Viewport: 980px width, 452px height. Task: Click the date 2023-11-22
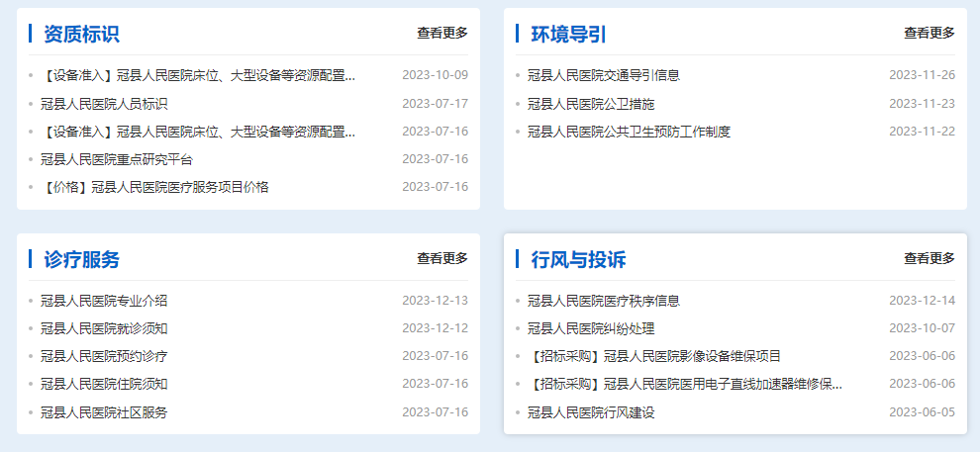point(922,132)
